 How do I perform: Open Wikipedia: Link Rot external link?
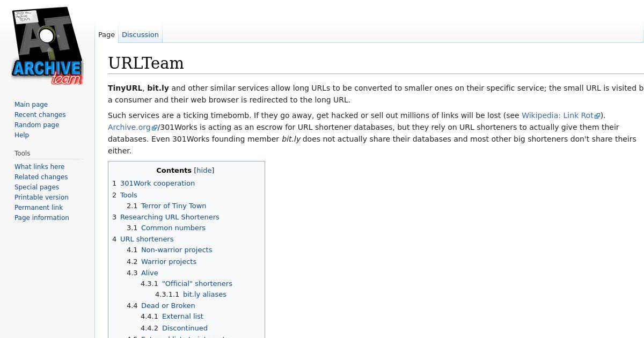pyautogui.click(x=561, y=115)
